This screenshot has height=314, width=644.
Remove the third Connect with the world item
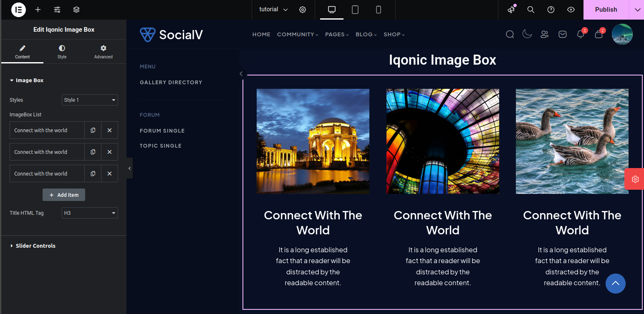tap(109, 173)
